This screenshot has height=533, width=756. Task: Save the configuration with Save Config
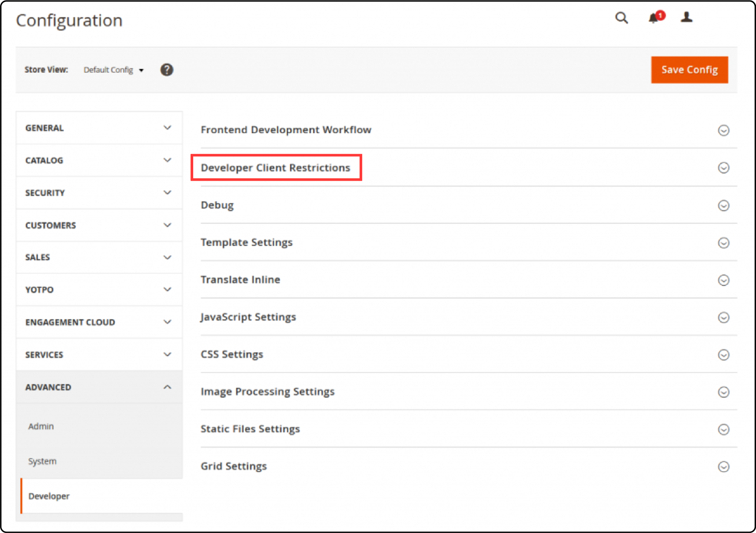point(689,70)
